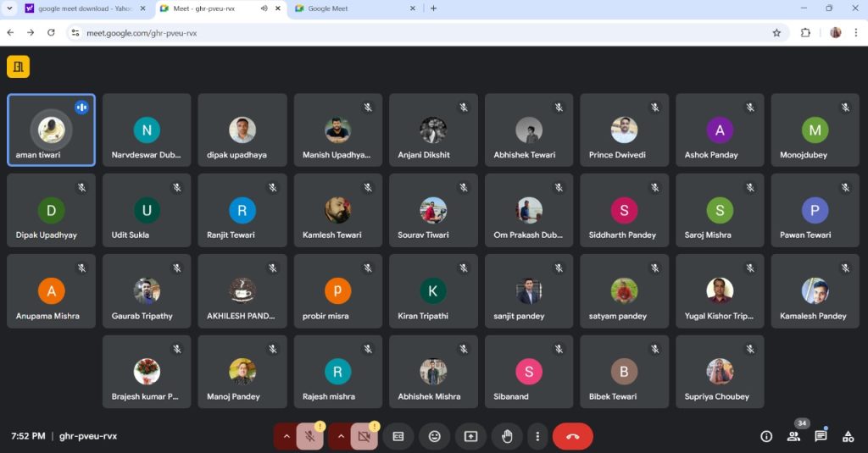This screenshot has width=868, height=453.
Task: Leave the call with red hang-up button
Action: 573,436
